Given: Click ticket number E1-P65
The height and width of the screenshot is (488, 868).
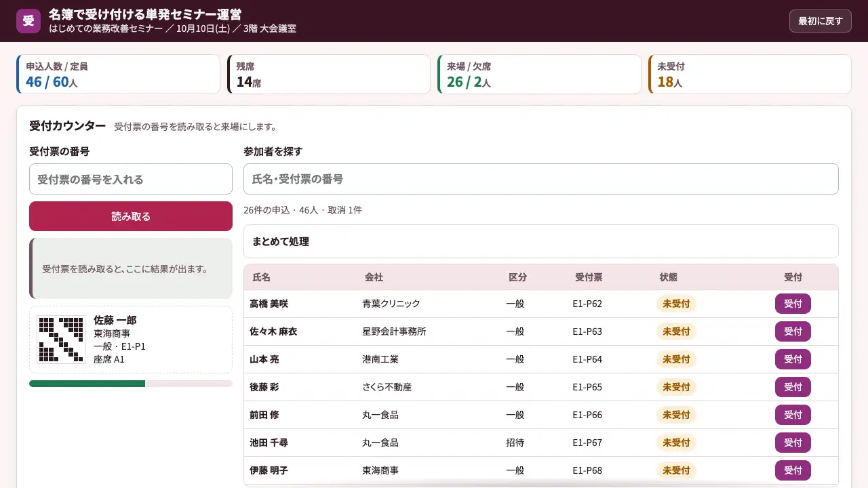Looking at the screenshot, I should coord(587,387).
